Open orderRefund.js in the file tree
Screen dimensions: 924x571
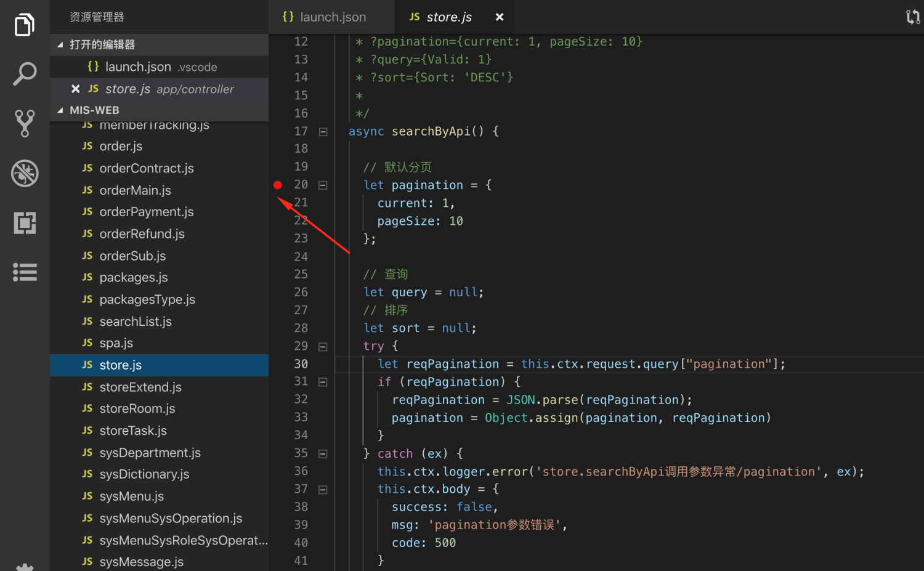tap(159, 234)
